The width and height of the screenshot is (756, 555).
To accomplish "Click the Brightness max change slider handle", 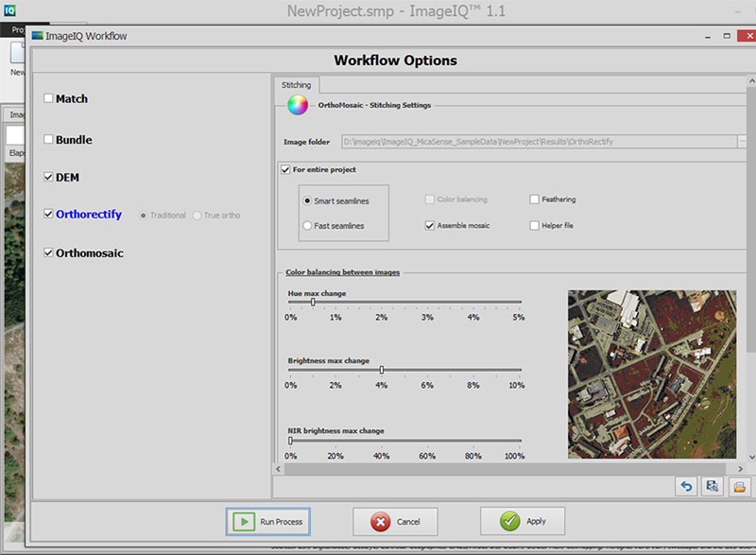I will tap(382, 370).
